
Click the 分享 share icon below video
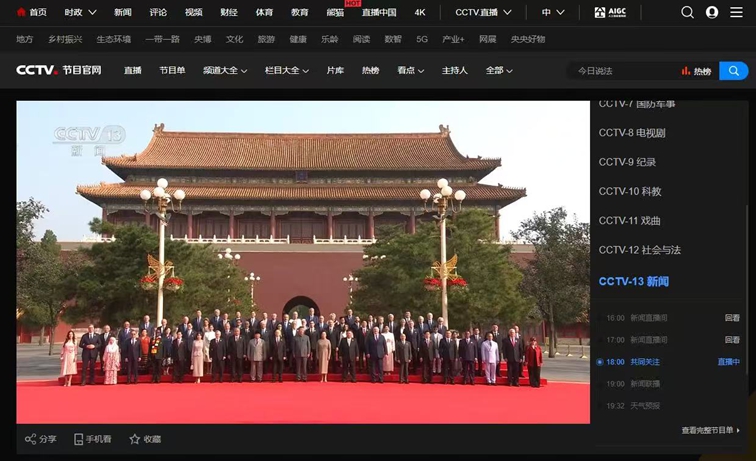(x=30, y=439)
